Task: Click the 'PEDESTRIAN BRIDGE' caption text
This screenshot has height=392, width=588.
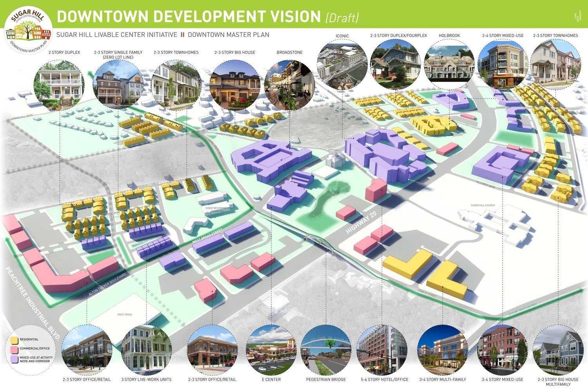Action: click(326, 379)
